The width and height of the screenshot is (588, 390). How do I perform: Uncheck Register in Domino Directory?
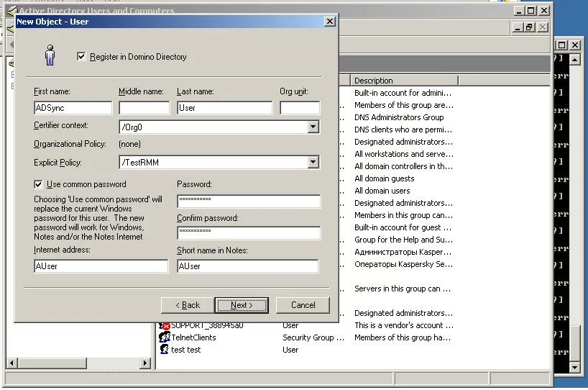[x=81, y=56]
